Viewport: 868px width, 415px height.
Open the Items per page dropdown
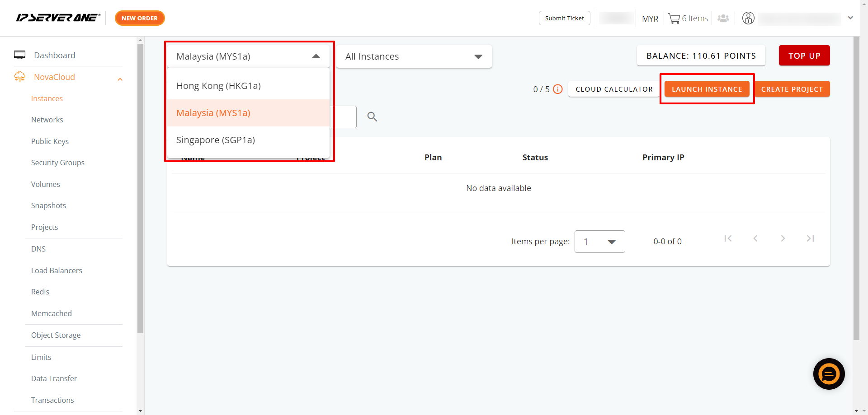click(x=600, y=242)
